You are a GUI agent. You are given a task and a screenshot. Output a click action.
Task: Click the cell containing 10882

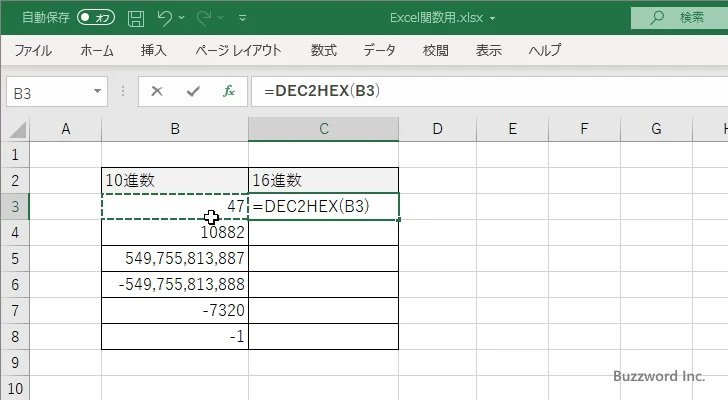[175, 232]
